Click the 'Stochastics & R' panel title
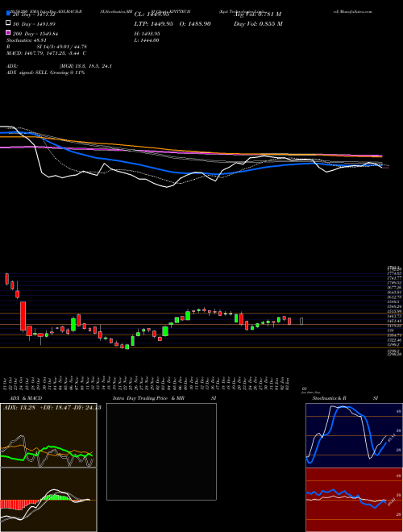Screen dimensions: 403x532 [x=330, y=398]
